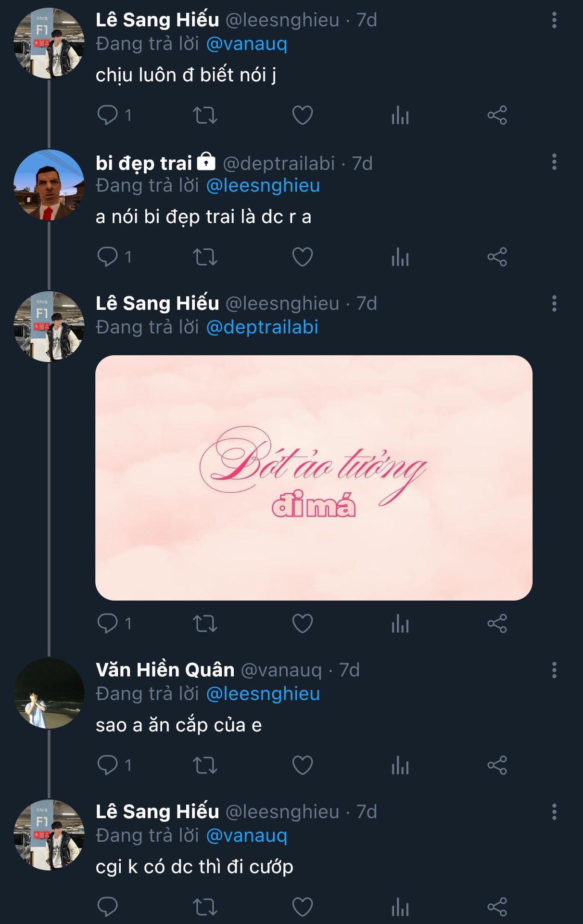Viewport: 583px width, 924px height.
Task: Open more options for Văn Hiền Quân's tweet
Action: pyautogui.click(x=554, y=670)
